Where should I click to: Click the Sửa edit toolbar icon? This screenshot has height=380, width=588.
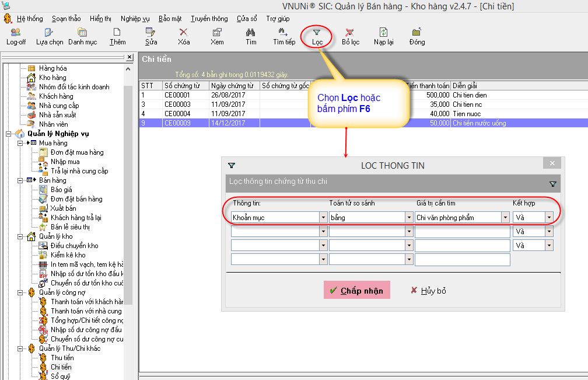[151, 36]
